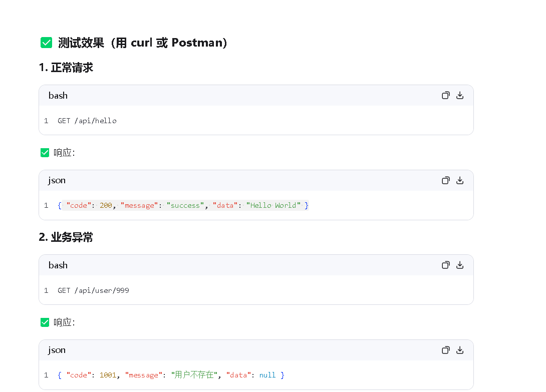Copy the GET /api/user/999 bash block
546x392 pixels.
coord(446,265)
